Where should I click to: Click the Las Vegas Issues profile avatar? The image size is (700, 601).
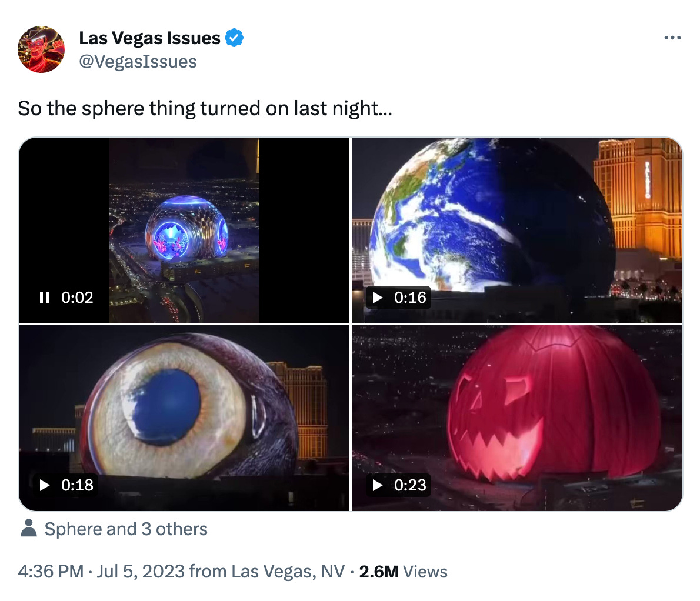tap(41, 49)
